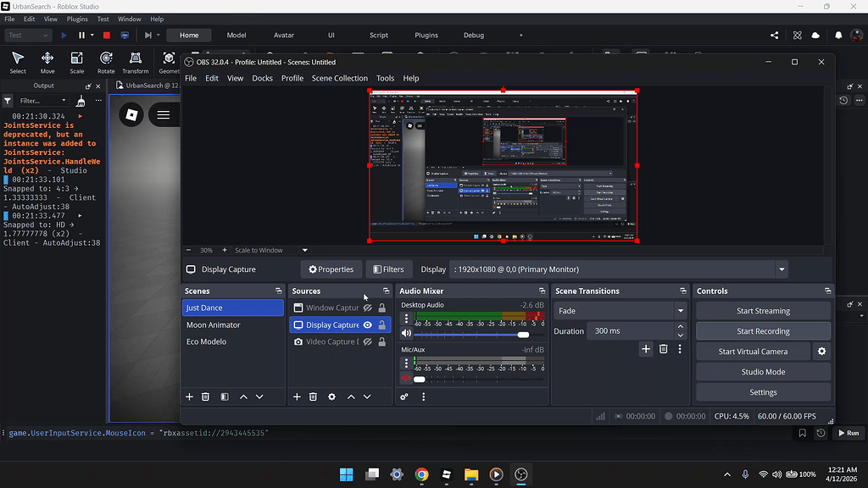Switch to Roblox Studio Avatar tab
Screen dimensions: 868x488
(x=284, y=35)
